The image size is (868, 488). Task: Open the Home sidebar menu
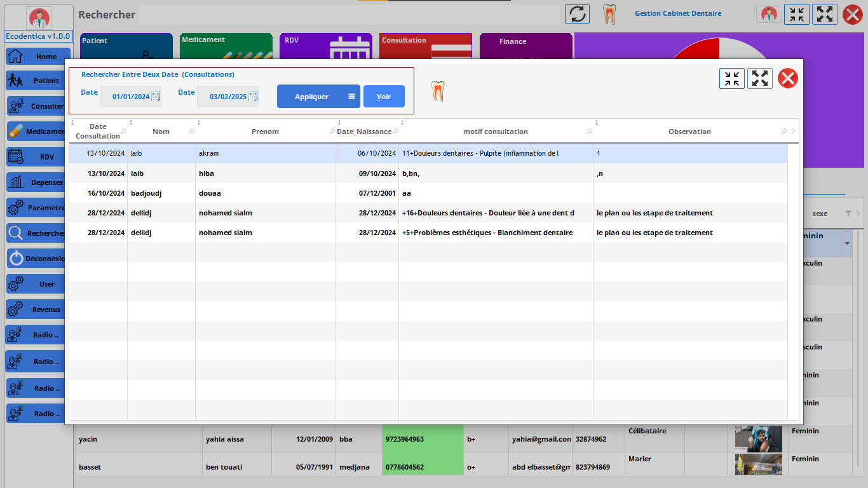(38, 57)
